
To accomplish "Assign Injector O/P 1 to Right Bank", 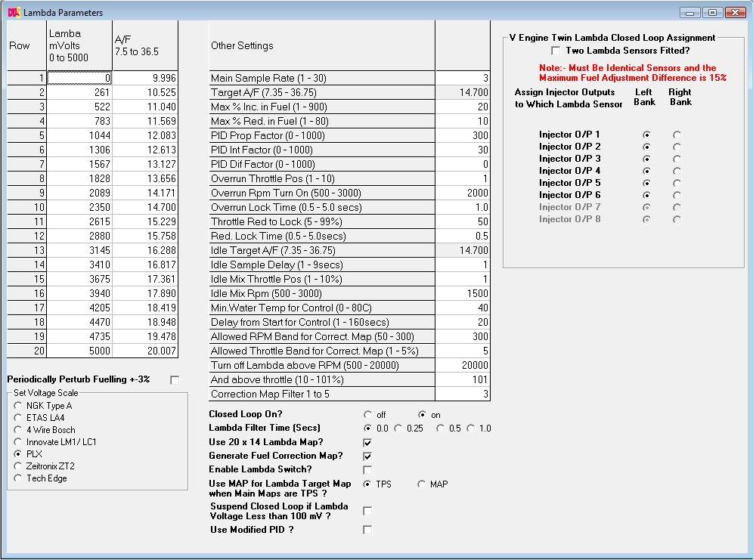I will [x=677, y=135].
